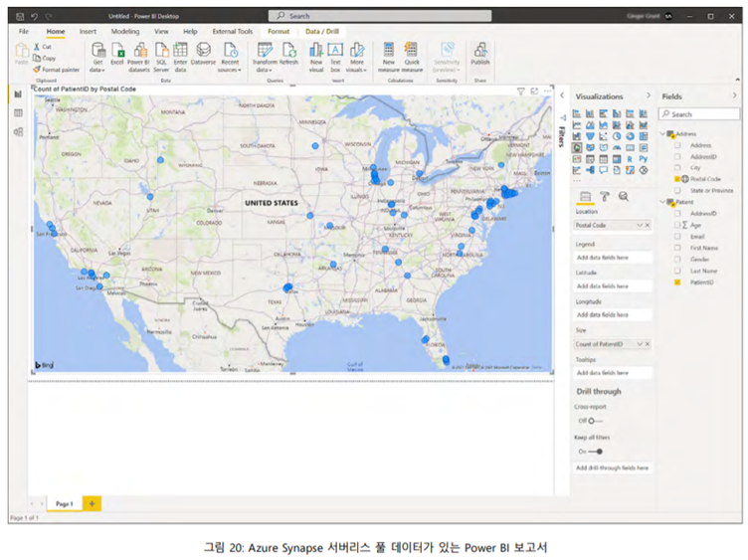Switch to the Insert ribbon tab
This screenshot has height=560, width=748.
pyautogui.click(x=88, y=32)
